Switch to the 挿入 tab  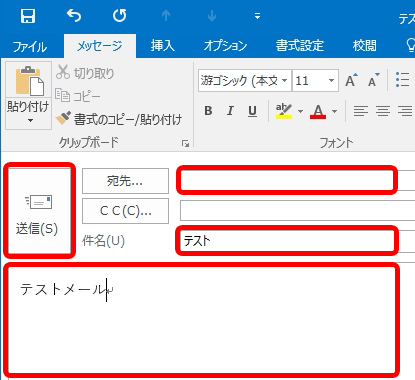[x=162, y=45]
